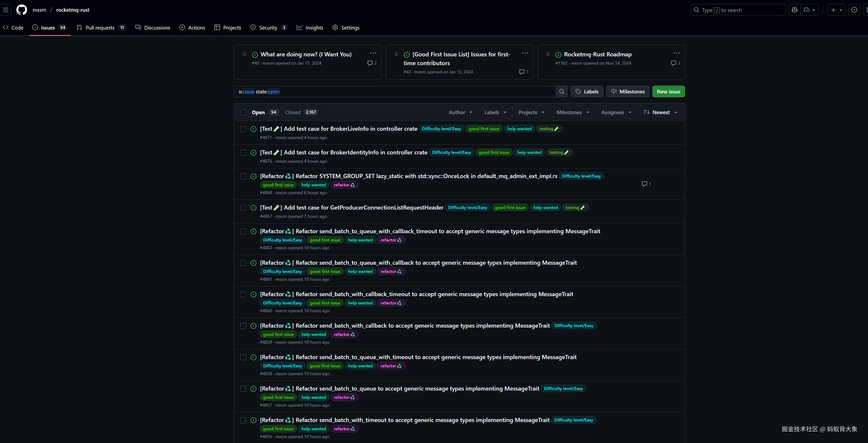Viewport: 868px width, 443px height.
Task: Click the 'refactor' label on issue #4862
Action: point(391,240)
